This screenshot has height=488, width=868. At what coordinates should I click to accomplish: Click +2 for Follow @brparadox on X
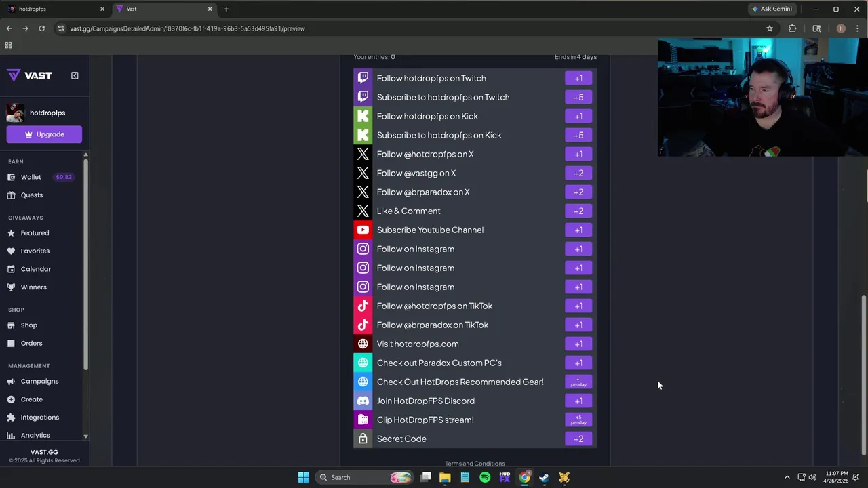point(578,192)
